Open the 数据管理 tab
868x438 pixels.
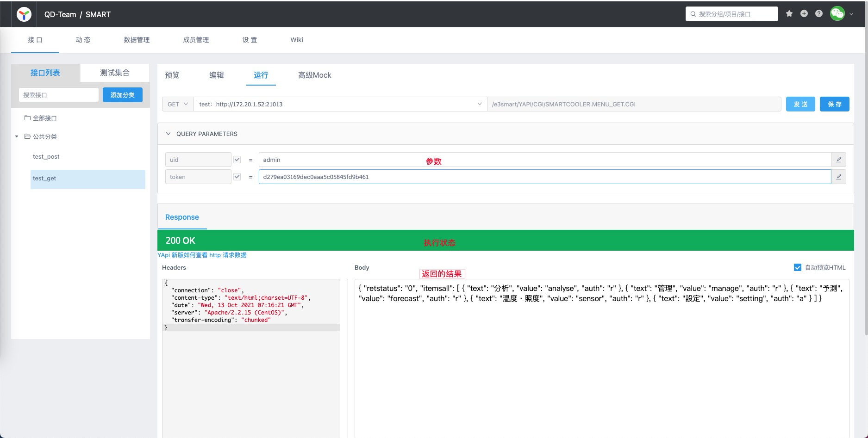pos(137,40)
